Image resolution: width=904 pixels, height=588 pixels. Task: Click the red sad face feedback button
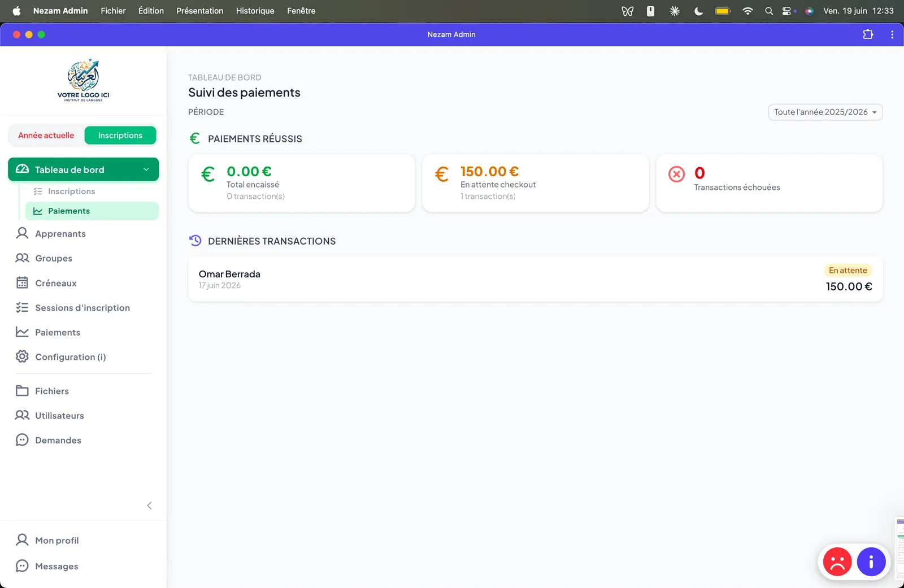[x=837, y=562]
